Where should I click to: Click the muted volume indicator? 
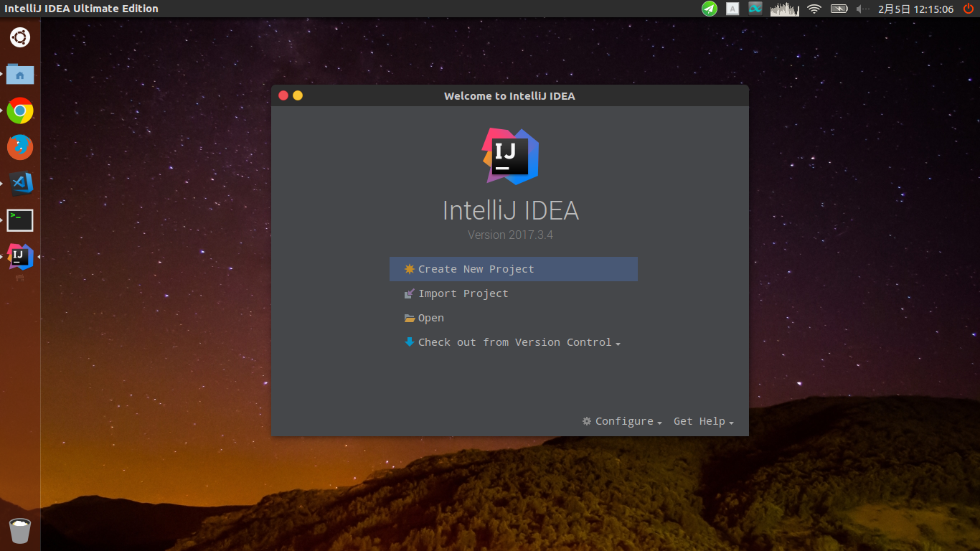click(x=862, y=9)
